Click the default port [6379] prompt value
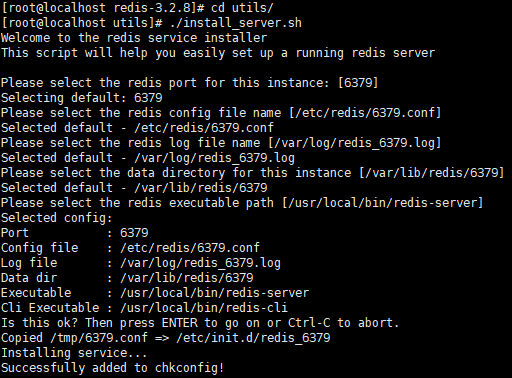The height and width of the screenshot is (378, 512). [x=358, y=83]
